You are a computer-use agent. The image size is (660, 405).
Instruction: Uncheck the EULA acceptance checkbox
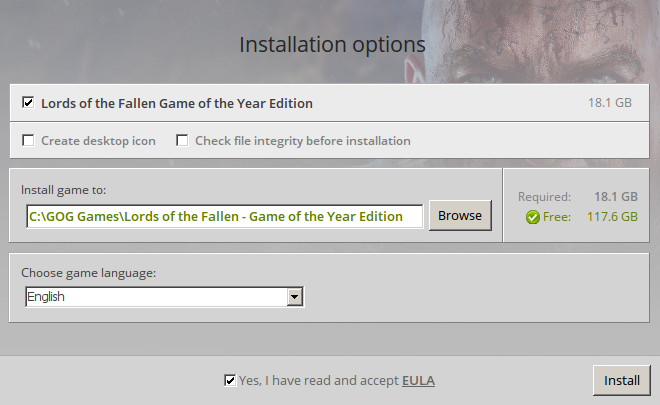pyautogui.click(x=230, y=380)
